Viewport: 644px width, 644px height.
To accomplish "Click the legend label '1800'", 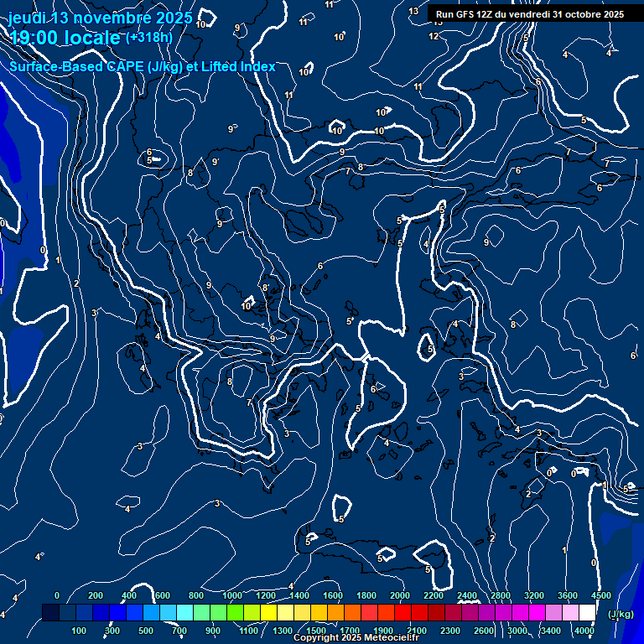I will 366,595.
